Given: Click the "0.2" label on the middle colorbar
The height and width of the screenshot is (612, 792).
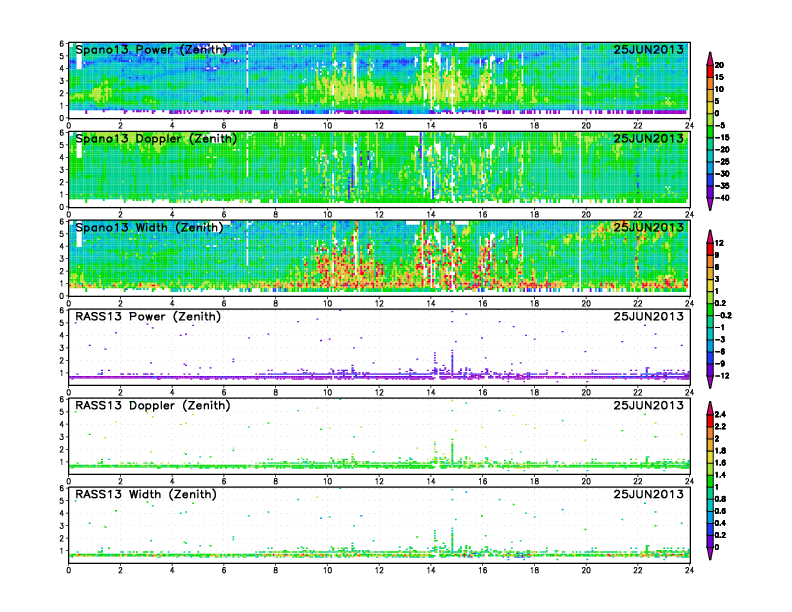Looking at the screenshot, I should pos(720,303).
